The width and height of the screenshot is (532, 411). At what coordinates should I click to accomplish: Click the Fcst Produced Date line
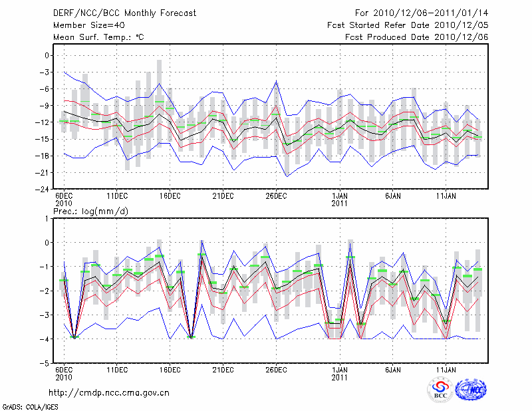click(x=416, y=37)
